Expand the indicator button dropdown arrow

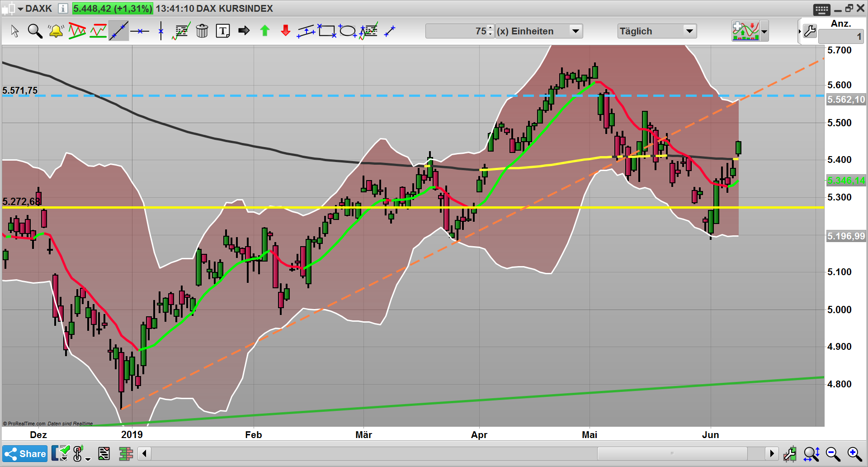tap(764, 32)
